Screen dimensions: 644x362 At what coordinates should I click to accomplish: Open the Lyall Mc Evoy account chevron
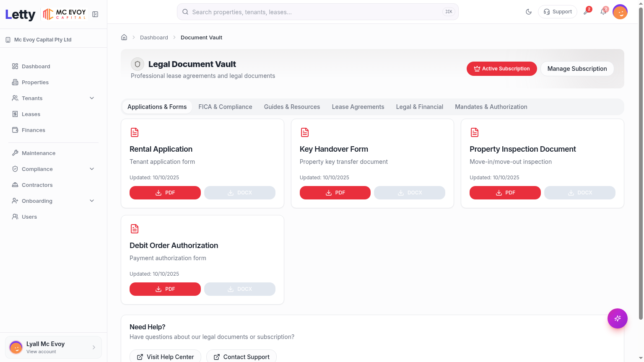[94, 347]
